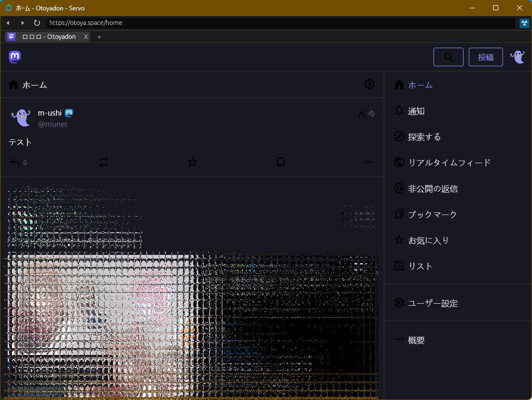The image size is (532, 400).
Task: Go to 探索する explore page
Action: pos(424,137)
